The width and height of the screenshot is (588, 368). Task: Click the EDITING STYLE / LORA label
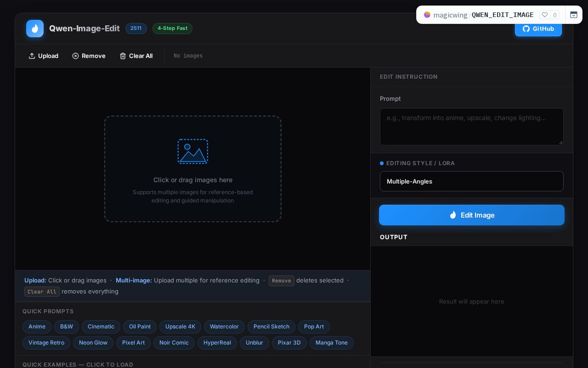pos(420,163)
